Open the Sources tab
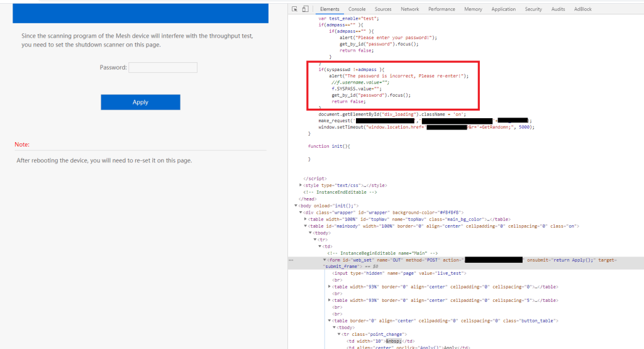The image size is (644, 349). tap(383, 9)
